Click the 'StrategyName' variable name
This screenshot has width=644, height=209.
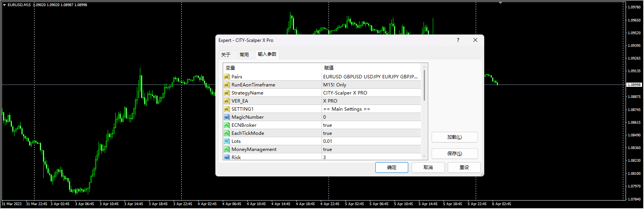[247, 93]
